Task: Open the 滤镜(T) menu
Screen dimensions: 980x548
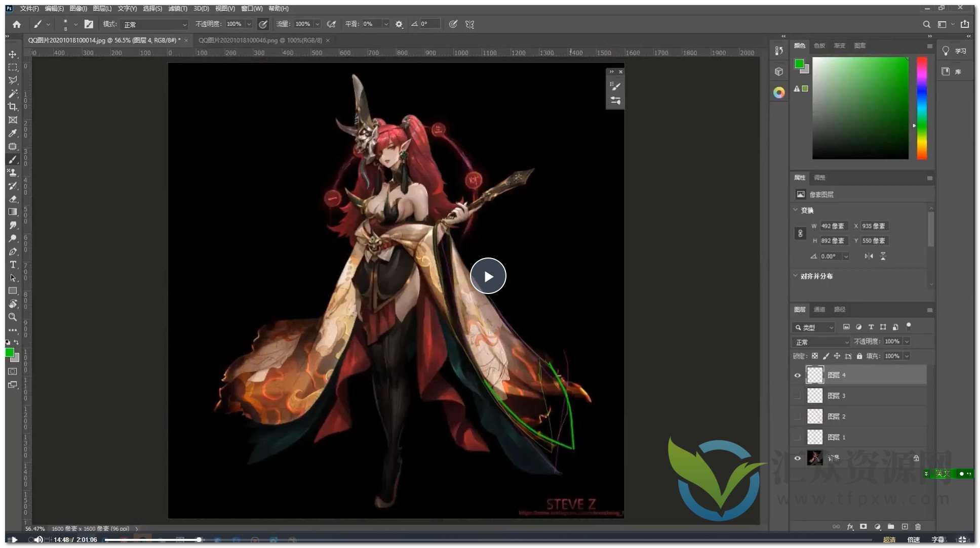Action: (x=178, y=9)
